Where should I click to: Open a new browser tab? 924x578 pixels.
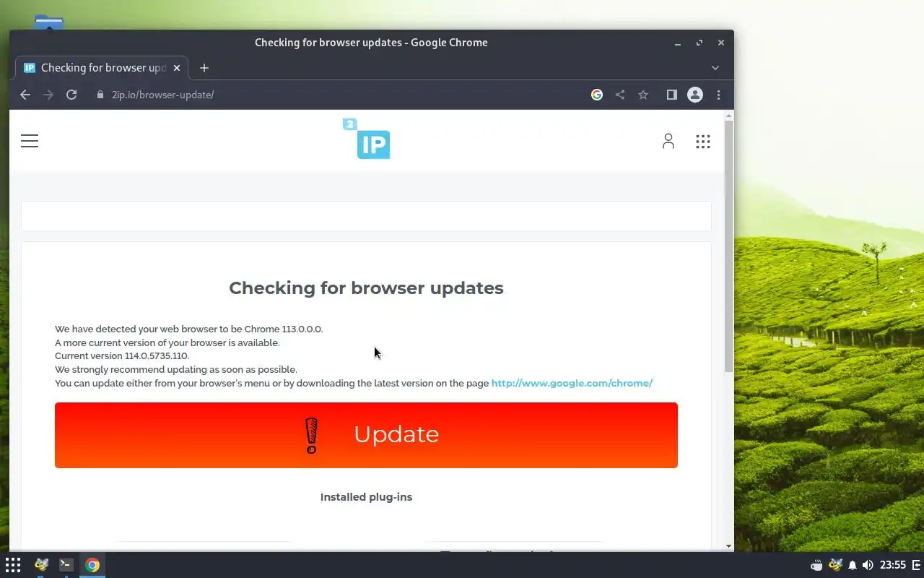[x=204, y=68]
